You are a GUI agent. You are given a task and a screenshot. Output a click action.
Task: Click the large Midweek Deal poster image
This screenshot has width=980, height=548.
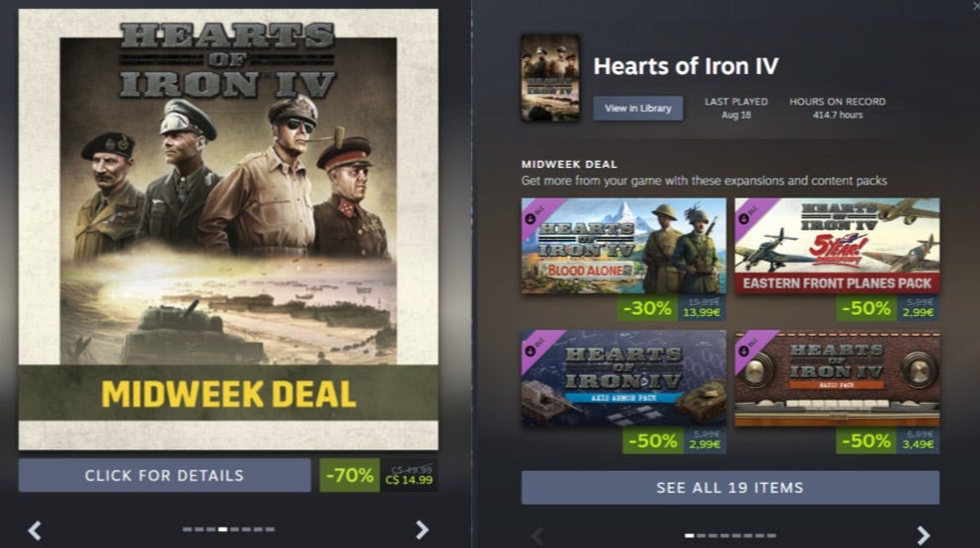tap(228, 229)
